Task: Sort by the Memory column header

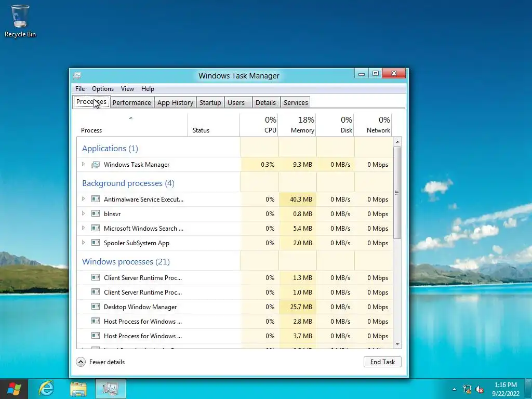Action: pyautogui.click(x=297, y=125)
